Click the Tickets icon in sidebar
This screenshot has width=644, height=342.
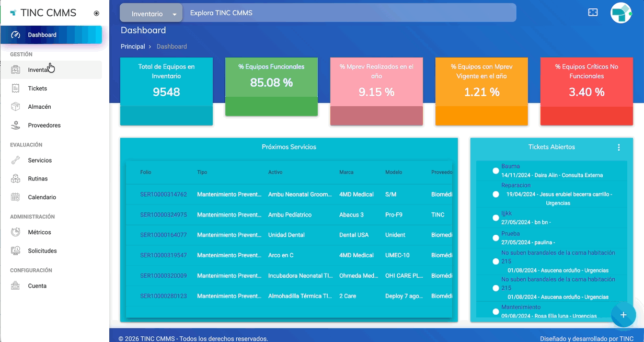point(16,88)
